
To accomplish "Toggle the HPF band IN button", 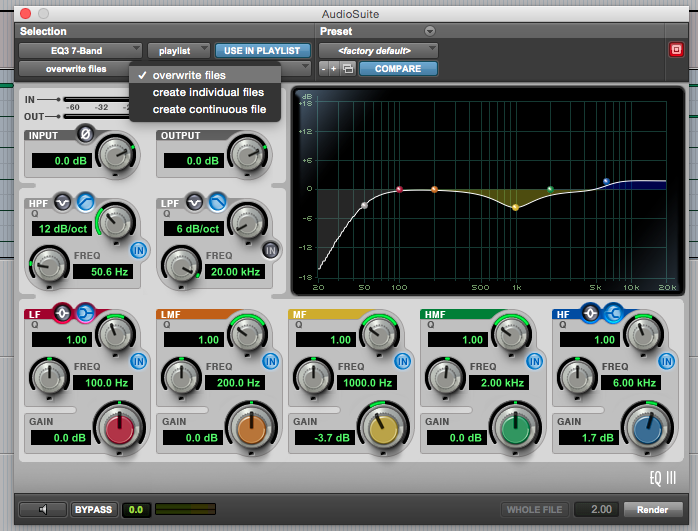I will (x=138, y=251).
